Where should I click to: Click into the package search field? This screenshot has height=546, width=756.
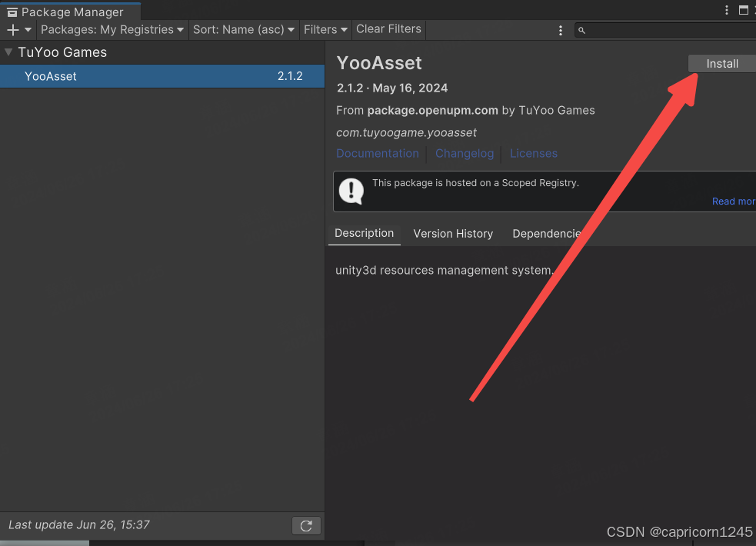[x=671, y=30]
